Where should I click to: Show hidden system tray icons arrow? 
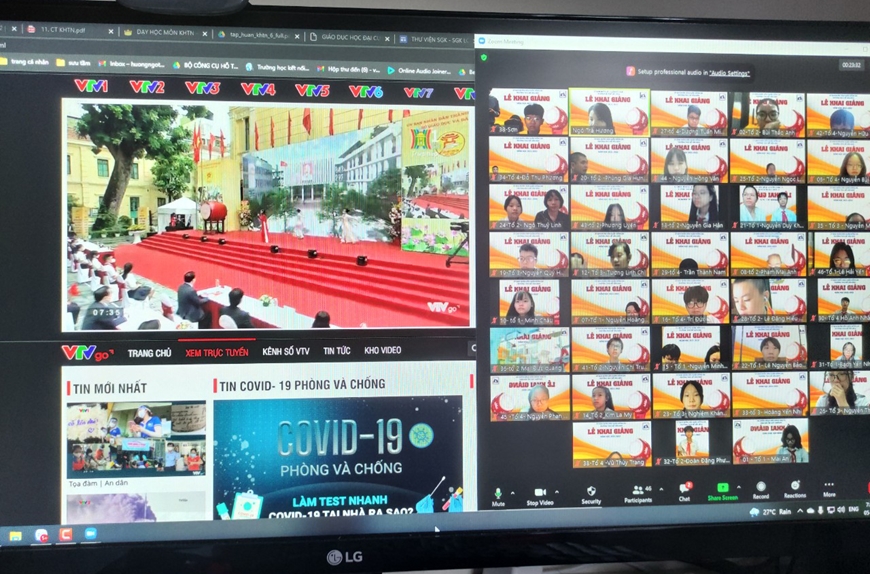click(800, 510)
